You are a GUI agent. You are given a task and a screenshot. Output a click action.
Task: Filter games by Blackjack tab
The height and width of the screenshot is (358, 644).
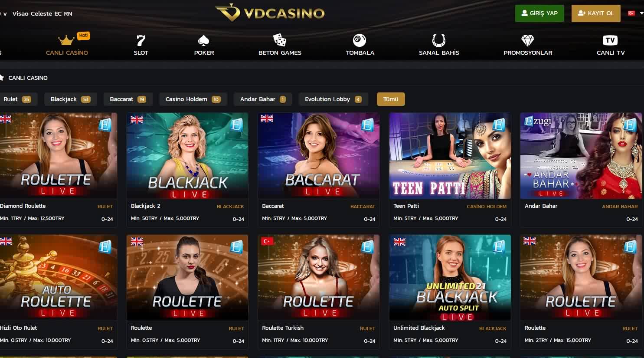(70, 99)
